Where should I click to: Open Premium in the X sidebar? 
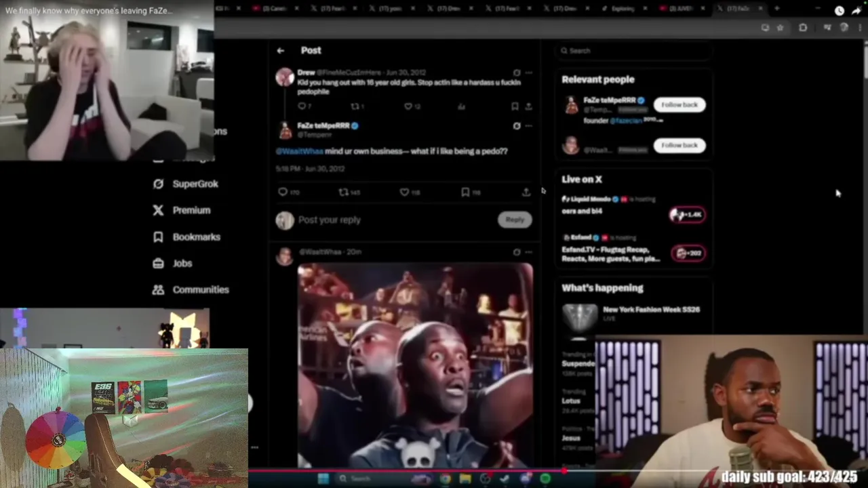[182, 210]
